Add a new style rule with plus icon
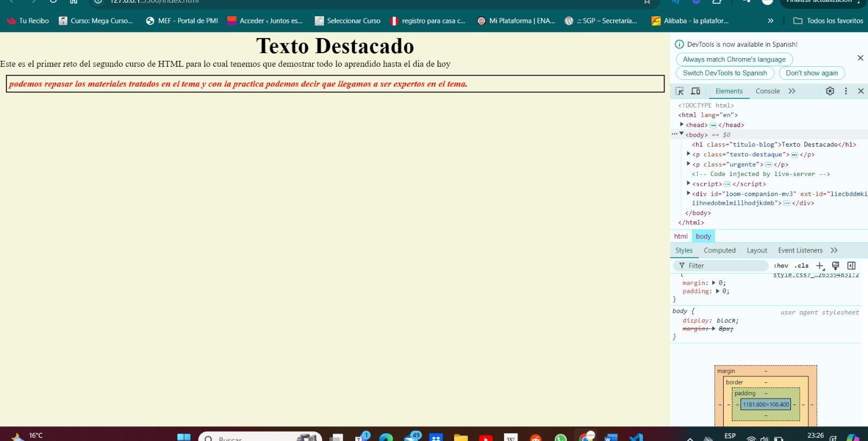The height and width of the screenshot is (441, 868). (x=820, y=266)
